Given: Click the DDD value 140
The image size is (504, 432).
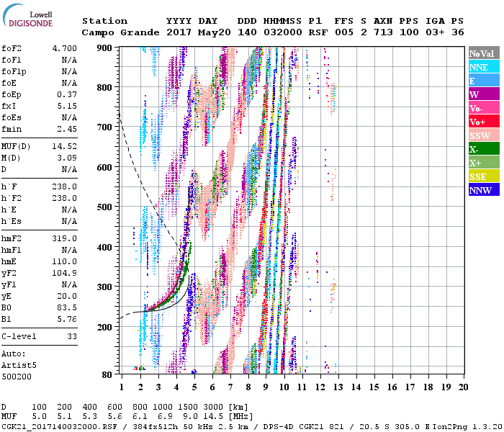Looking at the screenshot, I should [x=247, y=32].
